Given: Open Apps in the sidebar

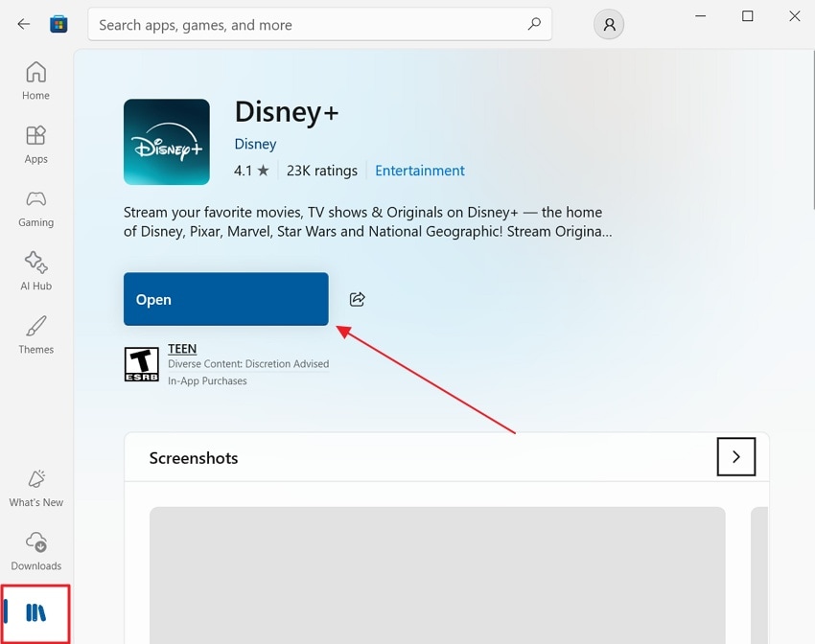Looking at the screenshot, I should click(35, 145).
